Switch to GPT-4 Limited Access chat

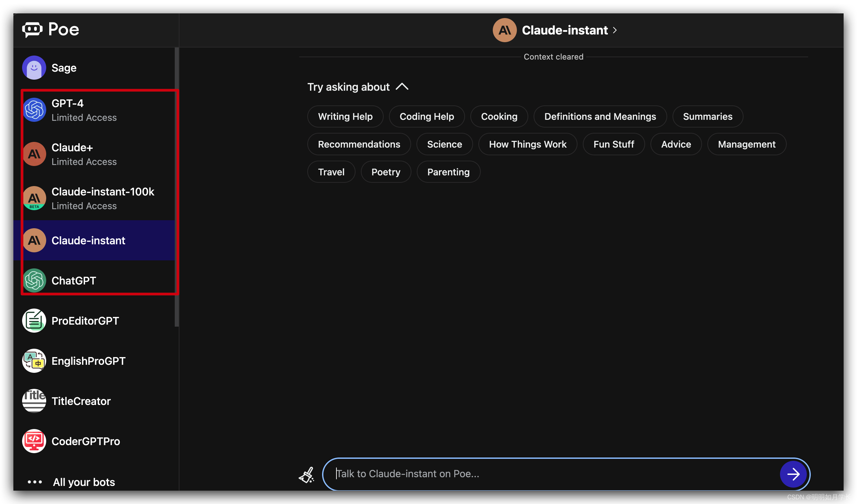pos(94,110)
